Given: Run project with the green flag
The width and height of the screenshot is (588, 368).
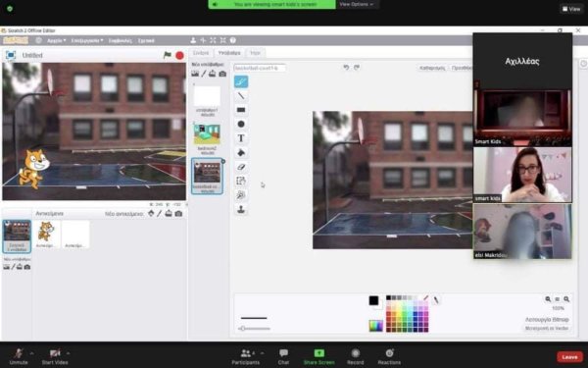Looking at the screenshot, I should [x=168, y=55].
